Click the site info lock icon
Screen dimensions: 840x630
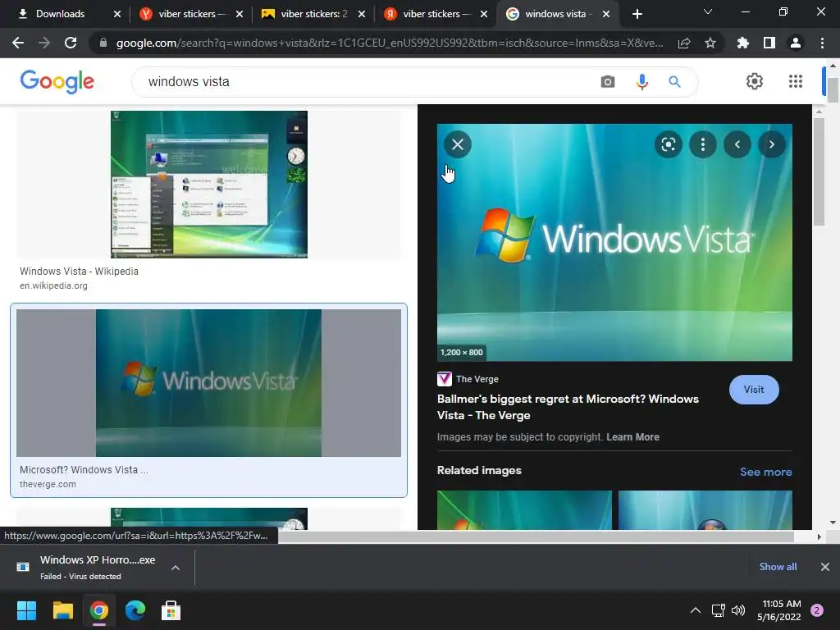[x=103, y=43]
